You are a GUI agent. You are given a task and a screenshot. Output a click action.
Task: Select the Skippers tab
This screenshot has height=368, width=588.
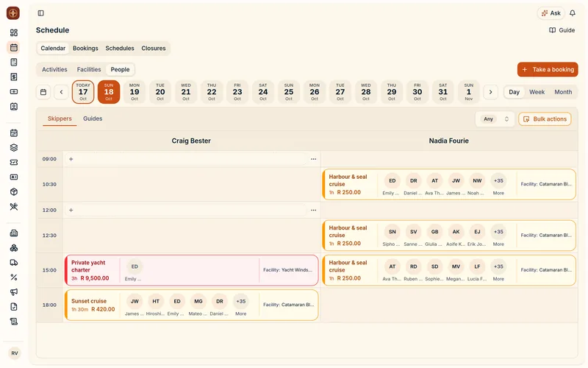pos(60,118)
